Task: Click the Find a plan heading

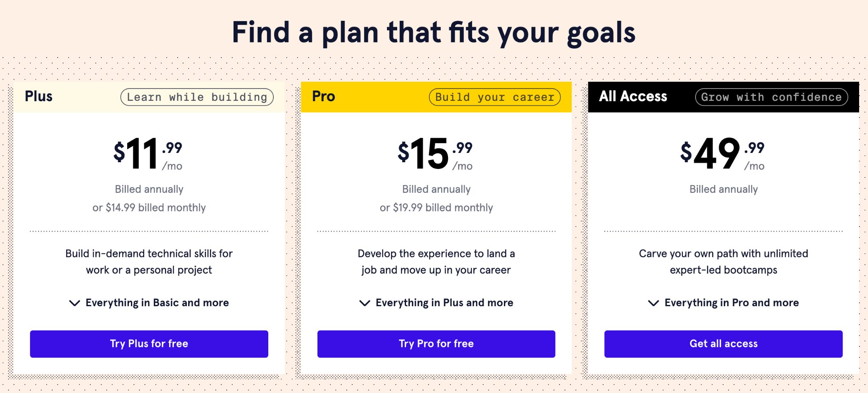Action: coord(433,32)
